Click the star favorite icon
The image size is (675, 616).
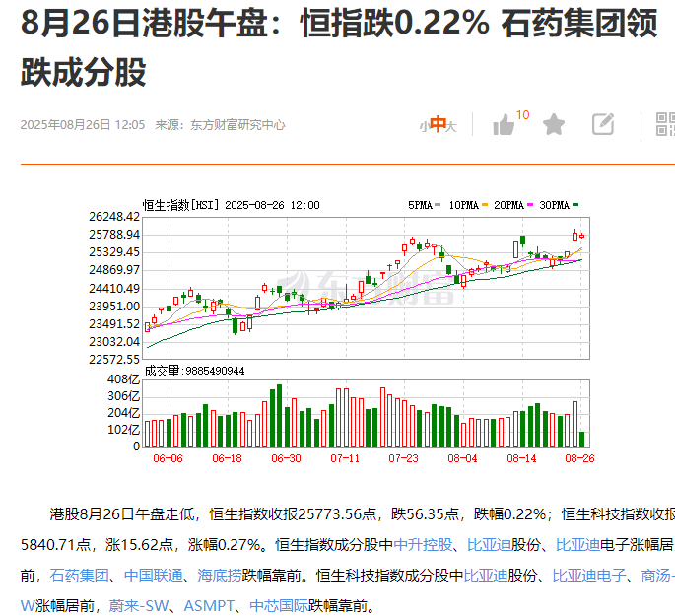(x=554, y=125)
